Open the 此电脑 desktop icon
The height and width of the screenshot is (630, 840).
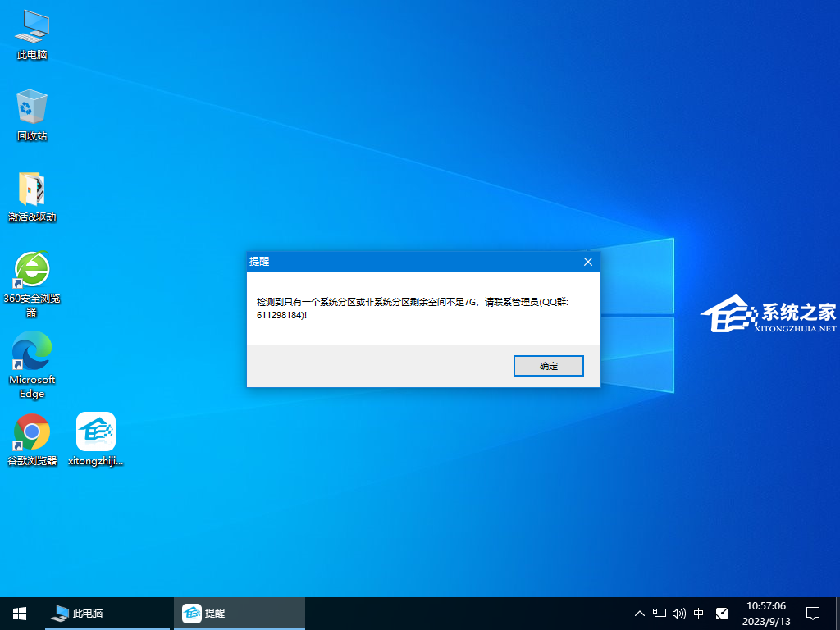tap(32, 34)
